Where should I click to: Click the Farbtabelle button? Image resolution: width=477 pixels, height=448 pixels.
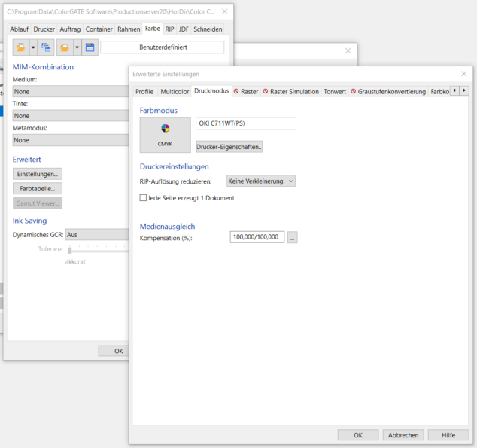click(x=38, y=188)
